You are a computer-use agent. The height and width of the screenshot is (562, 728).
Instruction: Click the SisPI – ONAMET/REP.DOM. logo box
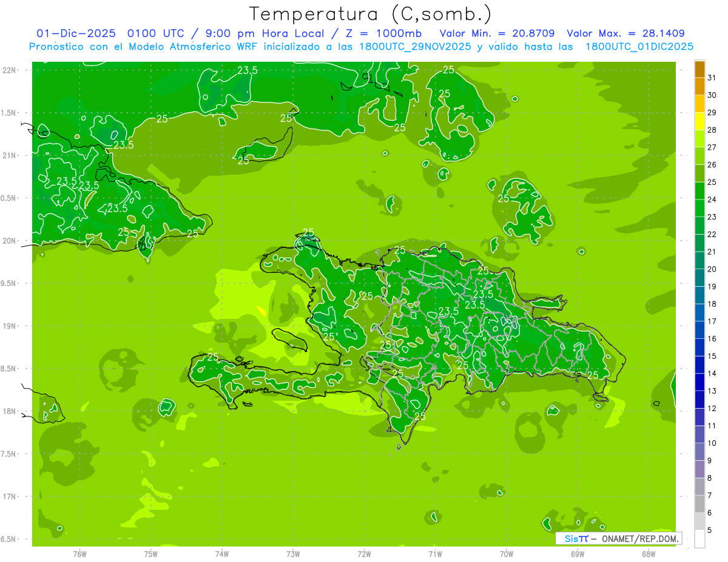(618, 538)
